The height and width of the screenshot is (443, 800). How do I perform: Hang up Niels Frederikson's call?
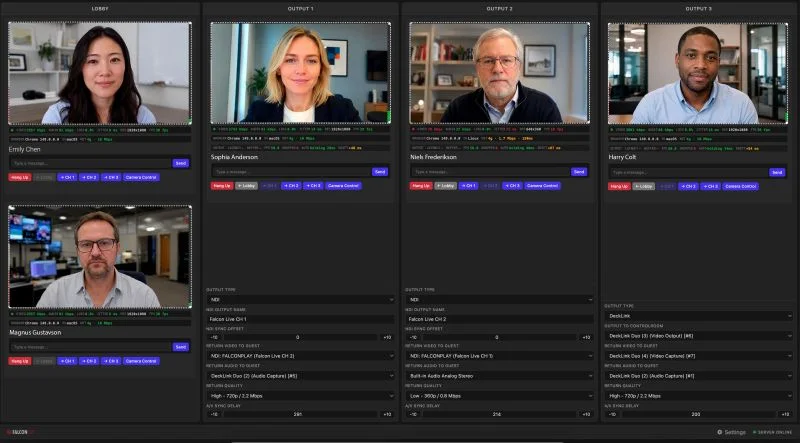click(x=421, y=186)
